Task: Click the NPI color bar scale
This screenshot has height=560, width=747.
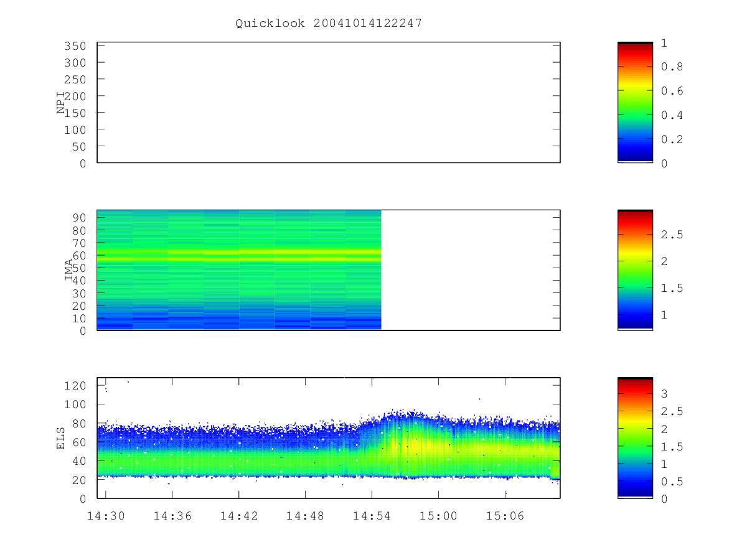Action: [635, 103]
